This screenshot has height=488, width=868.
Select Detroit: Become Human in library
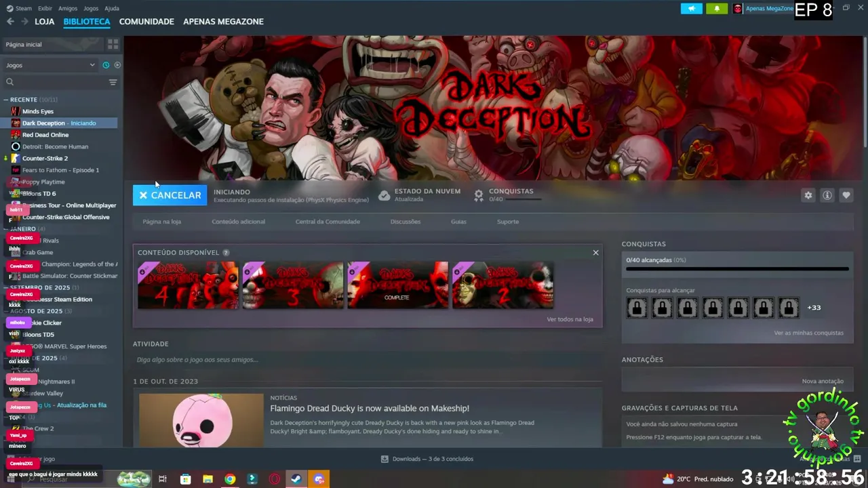55,146
